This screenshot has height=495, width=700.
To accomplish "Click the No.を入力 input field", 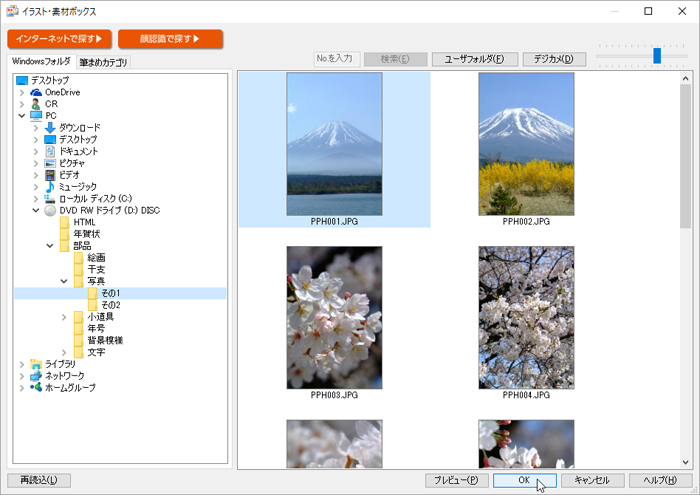I will [x=335, y=59].
